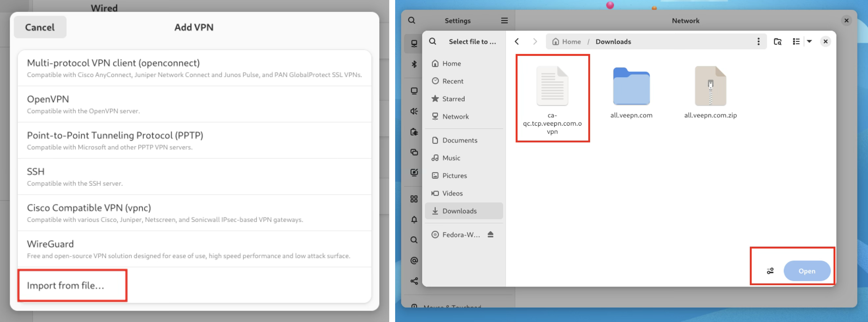The height and width of the screenshot is (322, 868).
Task: Switch file listing to list view
Action: point(796,41)
